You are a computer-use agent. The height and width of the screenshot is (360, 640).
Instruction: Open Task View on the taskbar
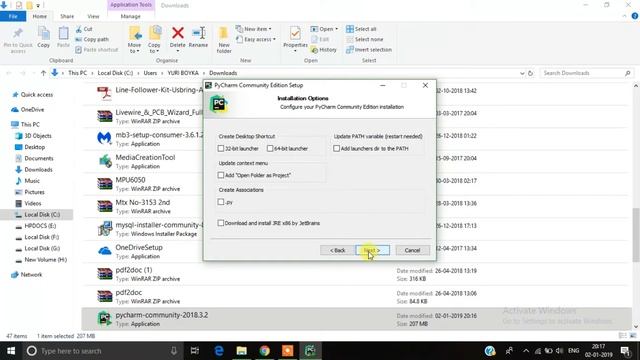[x=195, y=351]
